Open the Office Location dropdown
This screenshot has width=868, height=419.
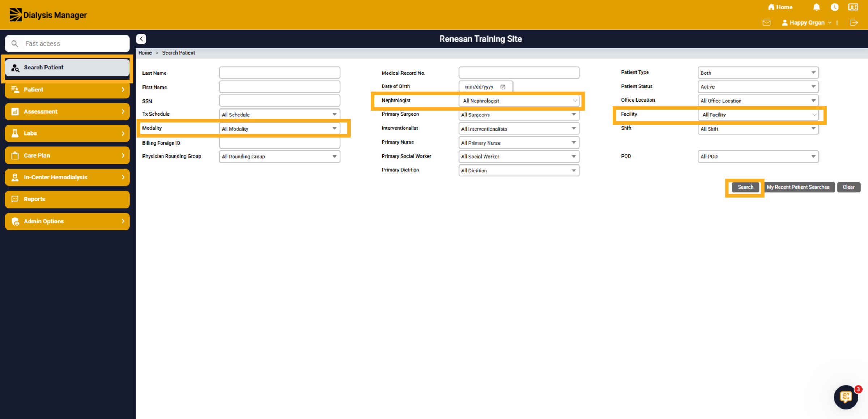tap(758, 101)
